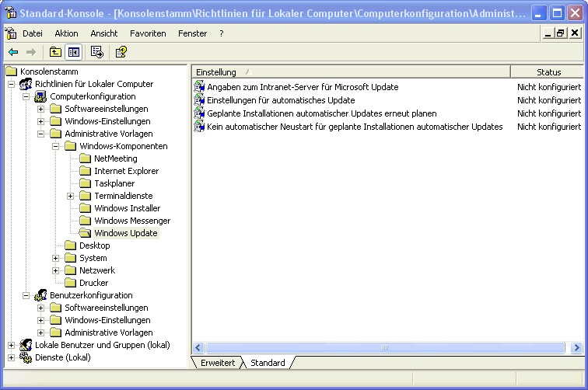The height and width of the screenshot is (390, 588).
Task: Click the Windows Installer folder icon
Action: click(85, 208)
